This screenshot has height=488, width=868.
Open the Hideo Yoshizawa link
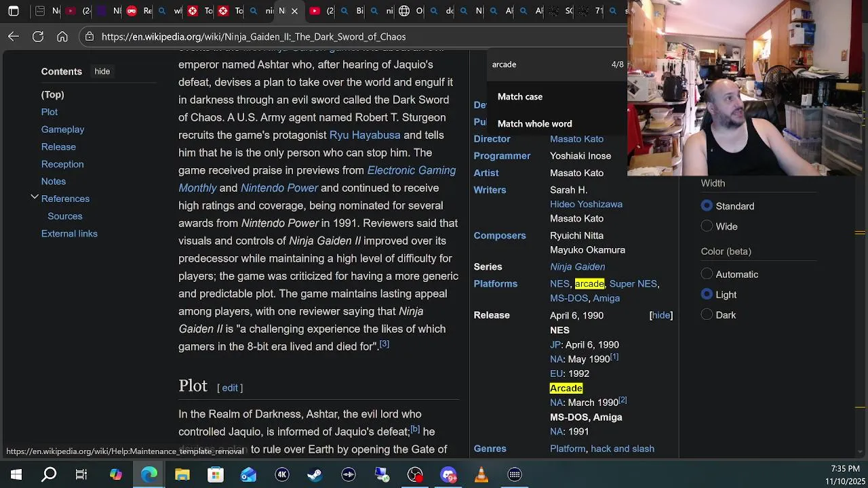pyautogui.click(x=586, y=204)
